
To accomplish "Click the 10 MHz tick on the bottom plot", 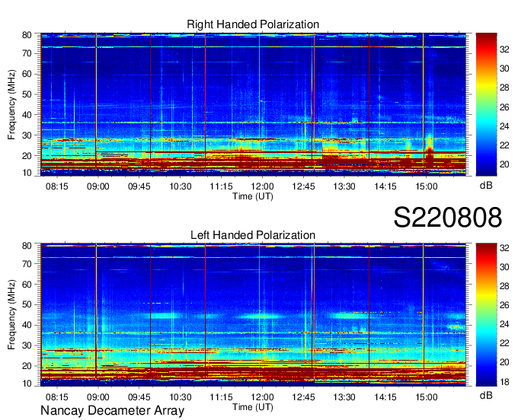I will pyautogui.click(x=27, y=383).
